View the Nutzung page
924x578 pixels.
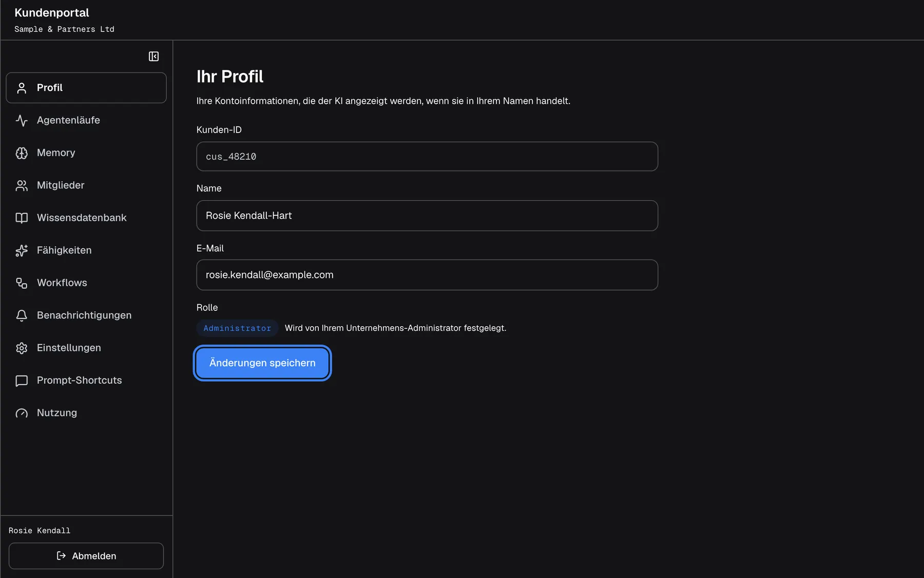(86, 413)
